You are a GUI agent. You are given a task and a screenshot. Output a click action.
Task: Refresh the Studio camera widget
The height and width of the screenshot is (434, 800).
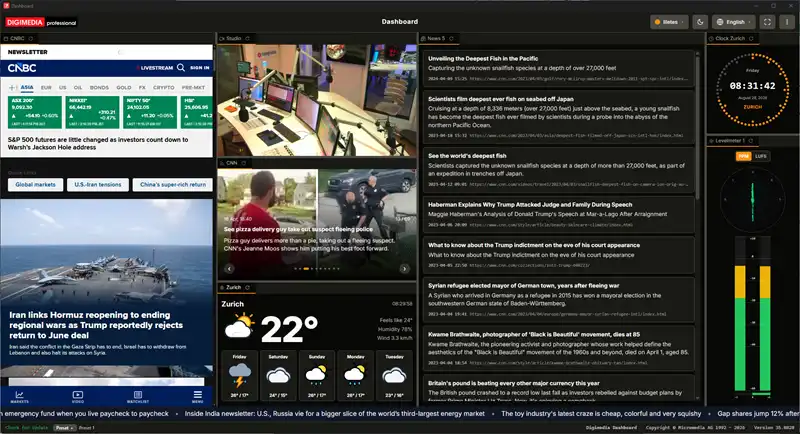coord(247,38)
